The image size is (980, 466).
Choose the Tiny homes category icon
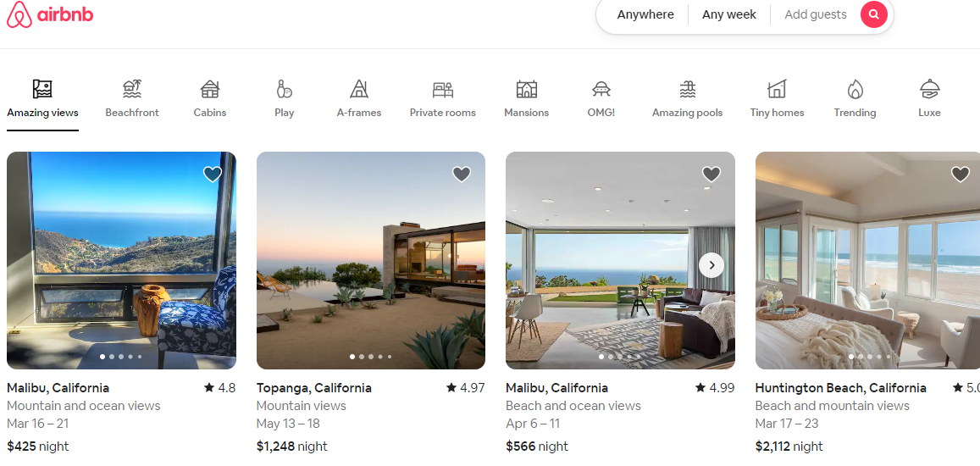(x=777, y=89)
